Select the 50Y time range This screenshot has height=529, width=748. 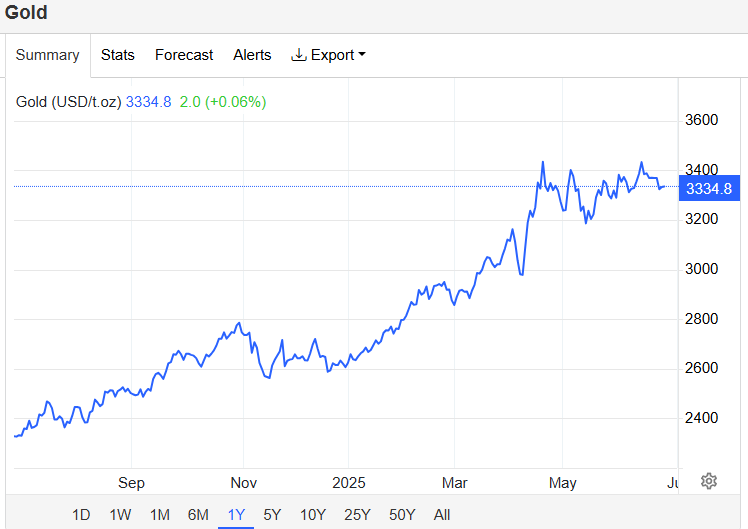coord(402,515)
